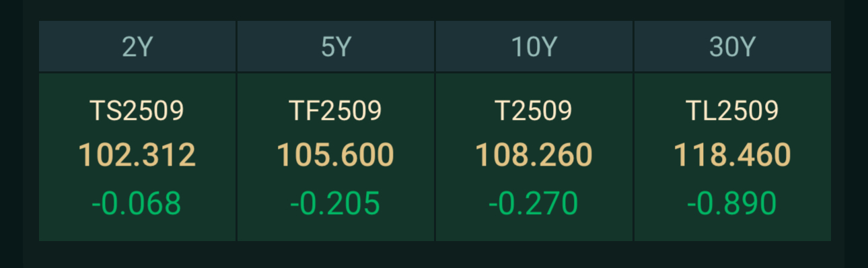Screen dimensions: 868x268
Task: Select the -0.270 price change
Action: click(534, 203)
